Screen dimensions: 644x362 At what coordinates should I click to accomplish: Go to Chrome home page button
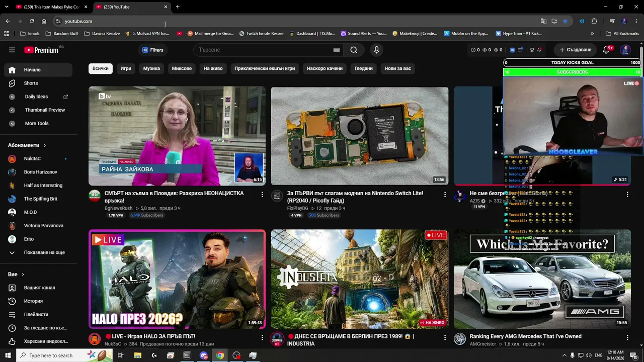click(x=44, y=21)
